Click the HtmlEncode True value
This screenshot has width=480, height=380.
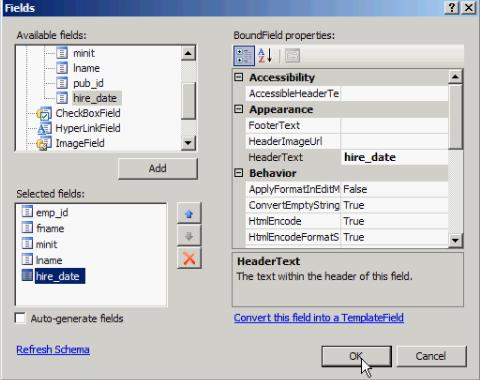tap(395, 221)
